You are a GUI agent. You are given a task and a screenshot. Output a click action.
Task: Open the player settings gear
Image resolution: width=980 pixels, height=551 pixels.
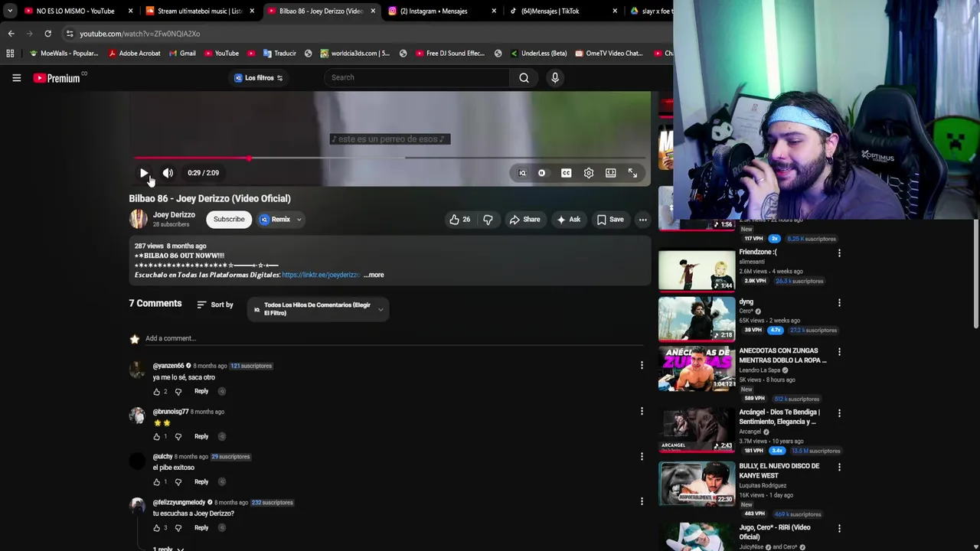[x=589, y=173]
